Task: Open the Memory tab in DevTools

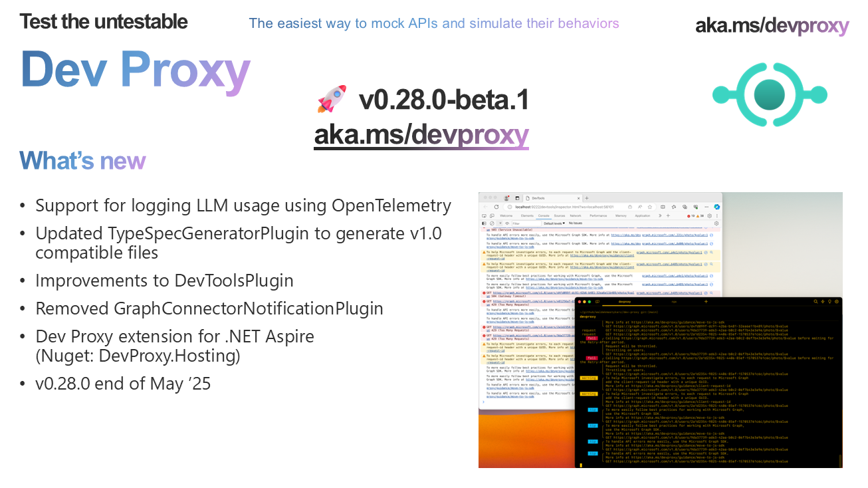Action: [621, 216]
